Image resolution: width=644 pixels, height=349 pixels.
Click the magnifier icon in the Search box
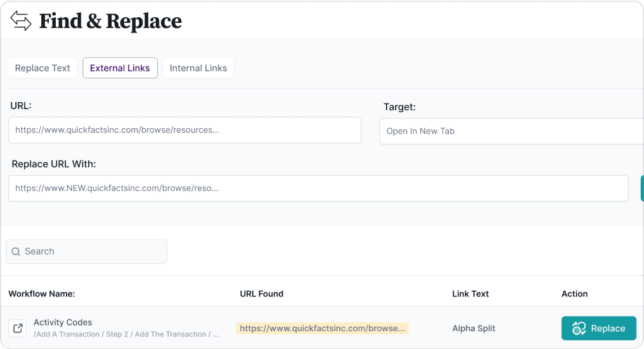[x=16, y=252]
